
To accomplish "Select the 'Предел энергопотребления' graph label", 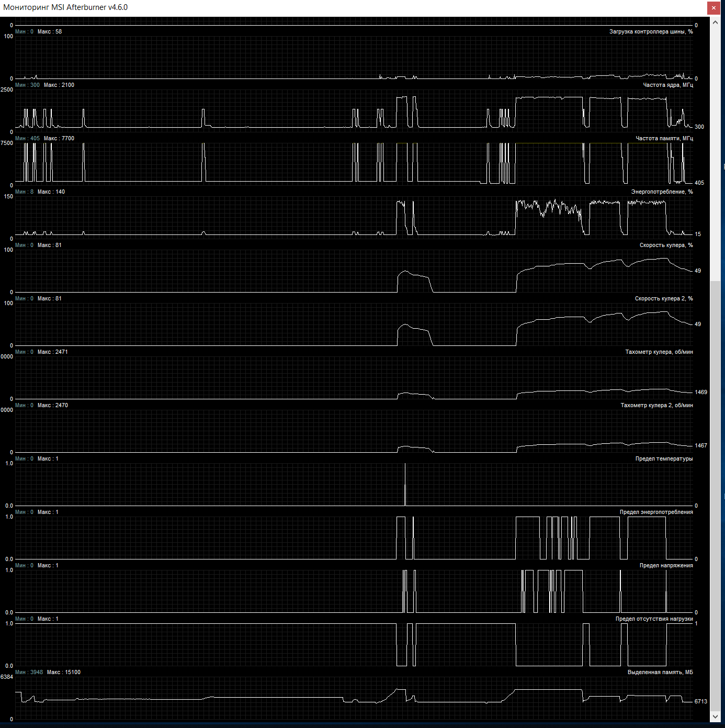I will coord(656,512).
